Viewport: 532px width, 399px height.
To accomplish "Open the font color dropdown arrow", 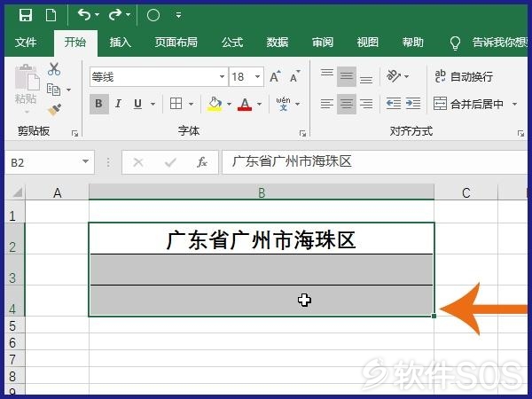I will (x=260, y=104).
